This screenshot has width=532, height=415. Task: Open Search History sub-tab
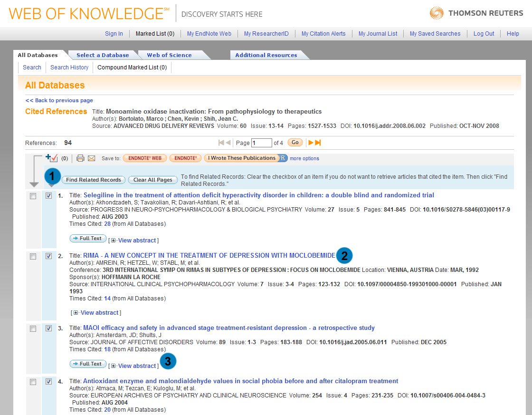coord(69,67)
